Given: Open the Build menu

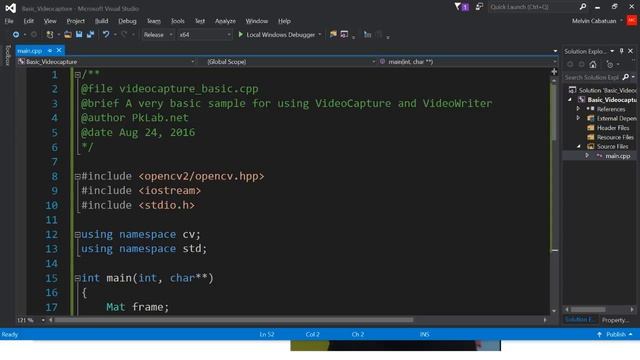Looking at the screenshot, I should pyautogui.click(x=102, y=21).
